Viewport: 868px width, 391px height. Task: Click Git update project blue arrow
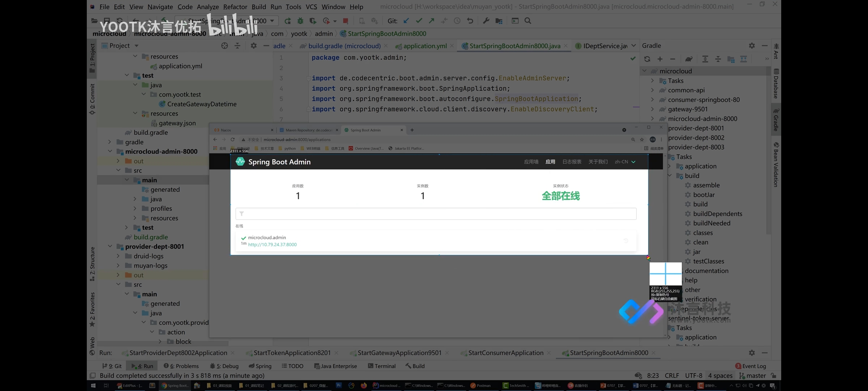(406, 21)
